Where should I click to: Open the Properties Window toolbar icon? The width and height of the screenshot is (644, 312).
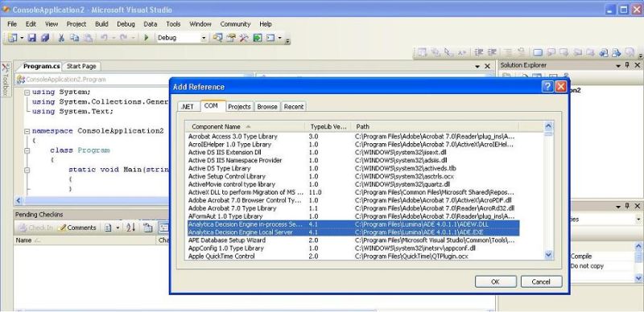[231, 38]
